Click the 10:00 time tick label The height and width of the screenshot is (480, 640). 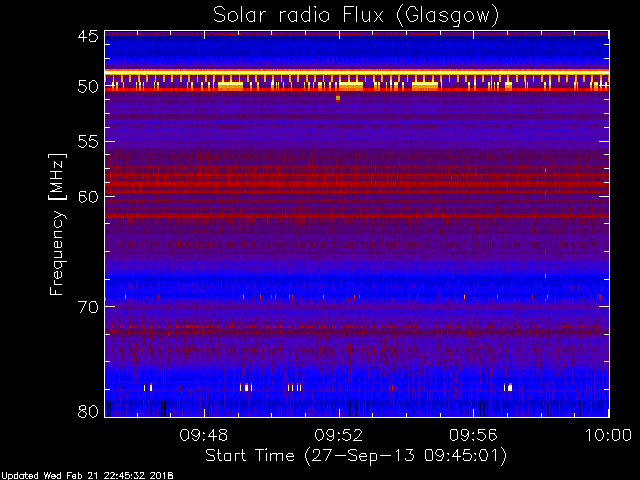[x=609, y=435]
